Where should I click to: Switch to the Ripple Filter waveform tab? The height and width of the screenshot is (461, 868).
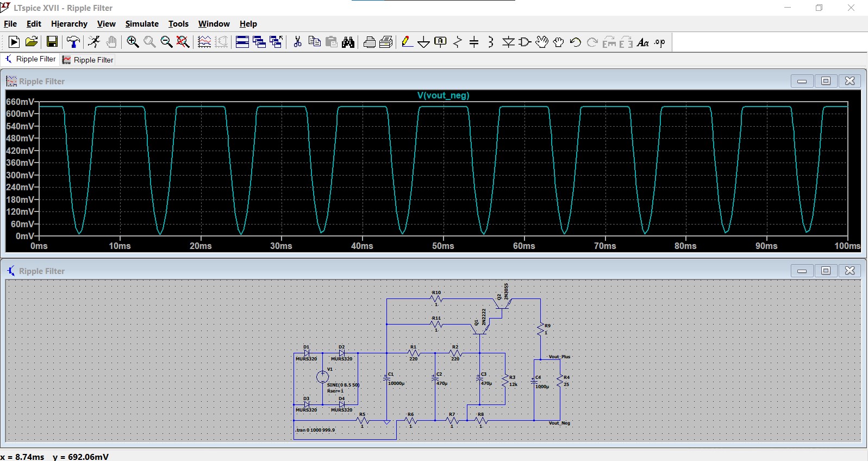pyautogui.click(x=88, y=60)
